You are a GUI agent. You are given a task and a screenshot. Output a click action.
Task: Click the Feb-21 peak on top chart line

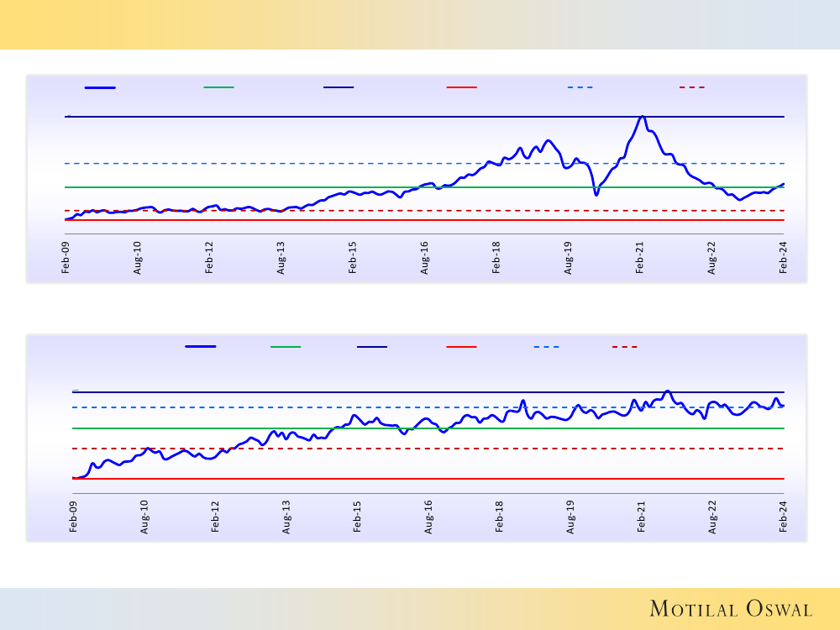point(642,117)
